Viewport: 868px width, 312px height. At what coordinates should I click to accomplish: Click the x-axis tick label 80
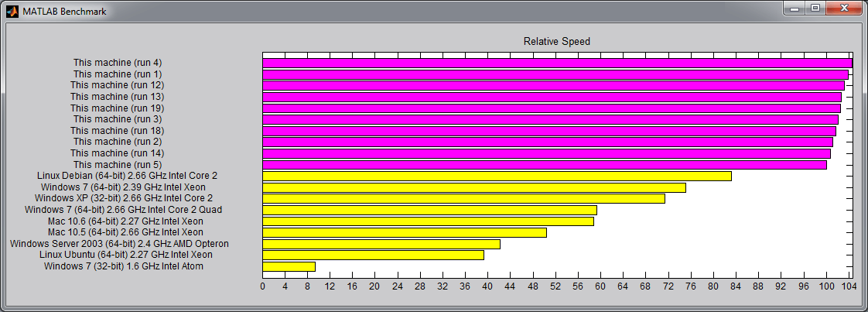pos(713,286)
